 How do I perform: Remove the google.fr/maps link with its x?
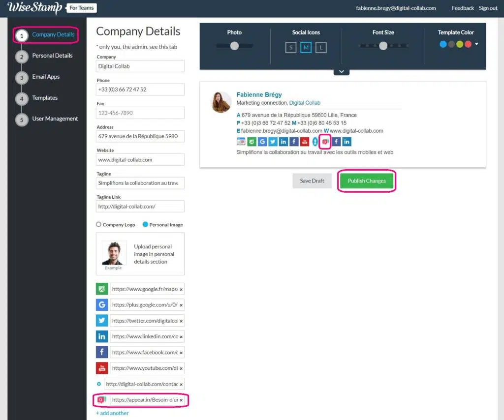coord(181,290)
